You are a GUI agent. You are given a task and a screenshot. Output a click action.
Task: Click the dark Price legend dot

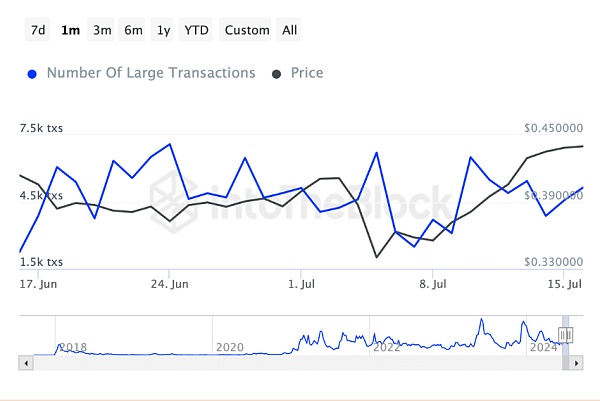tap(277, 73)
